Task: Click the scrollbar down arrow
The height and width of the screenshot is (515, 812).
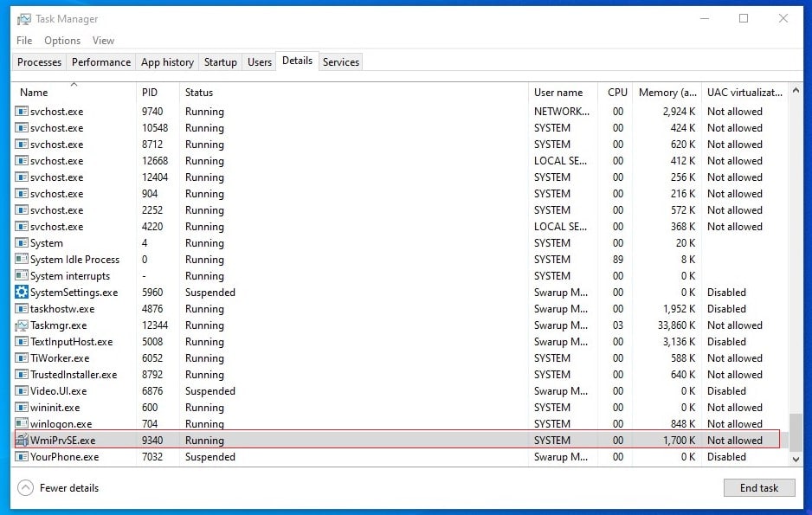Action: coord(796,459)
